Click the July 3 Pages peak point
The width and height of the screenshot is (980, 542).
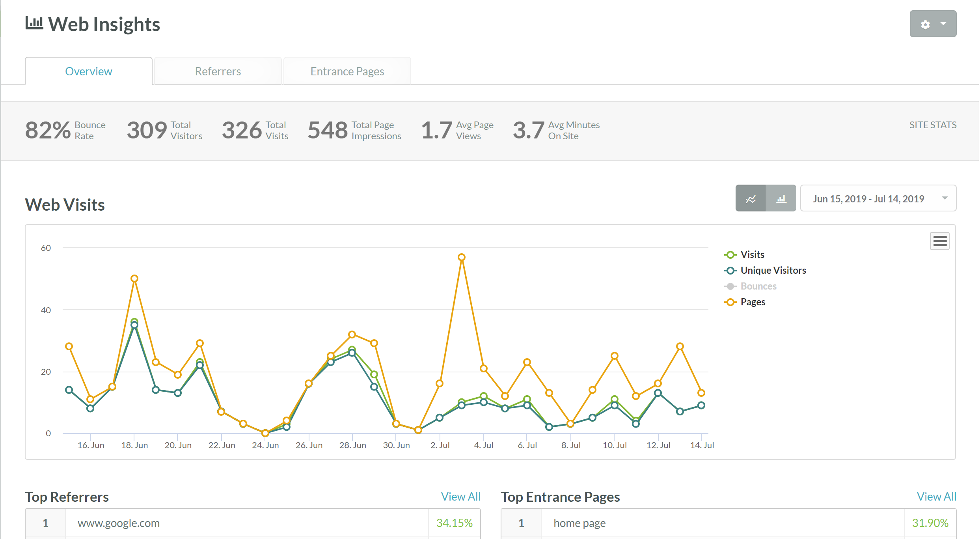[461, 257]
